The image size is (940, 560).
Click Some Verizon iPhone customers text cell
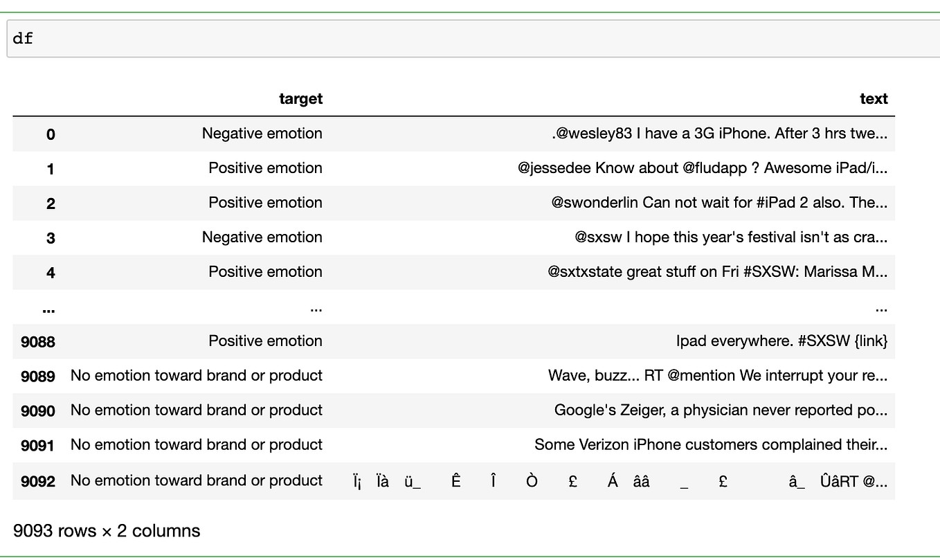[x=711, y=445]
